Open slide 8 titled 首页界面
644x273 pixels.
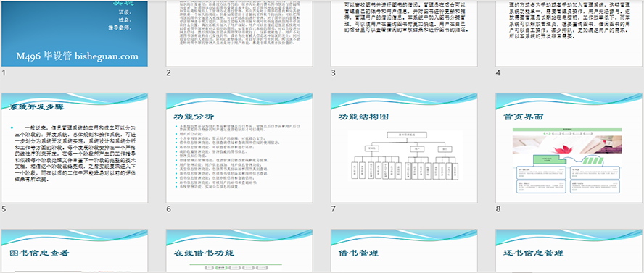[569, 148]
